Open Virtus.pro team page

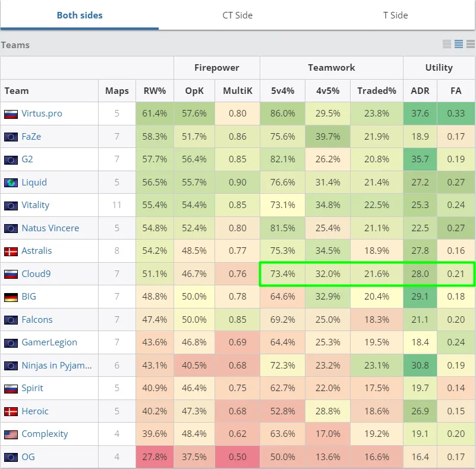[x=42, y=114]
